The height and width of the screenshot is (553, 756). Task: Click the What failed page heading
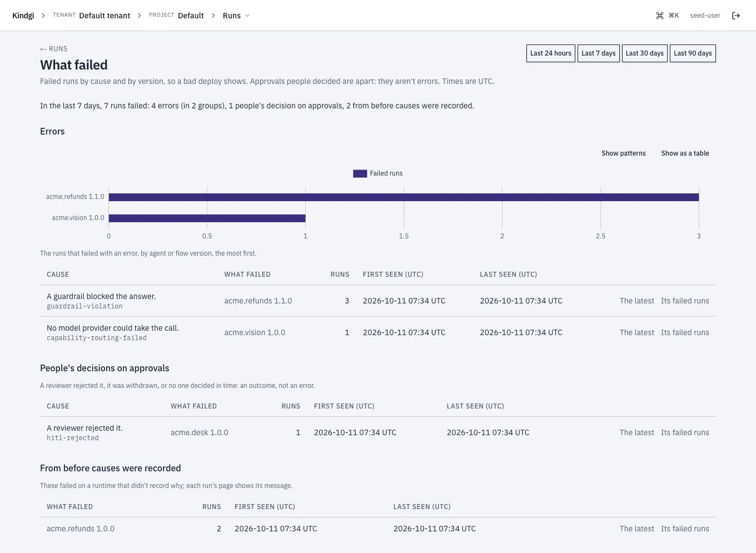coord(74,65)
